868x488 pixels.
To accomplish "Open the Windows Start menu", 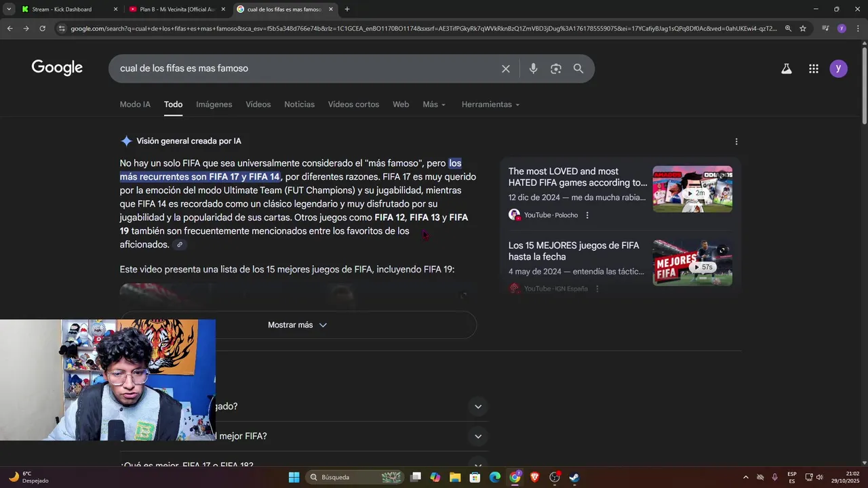I will click(x=294, y=477).
